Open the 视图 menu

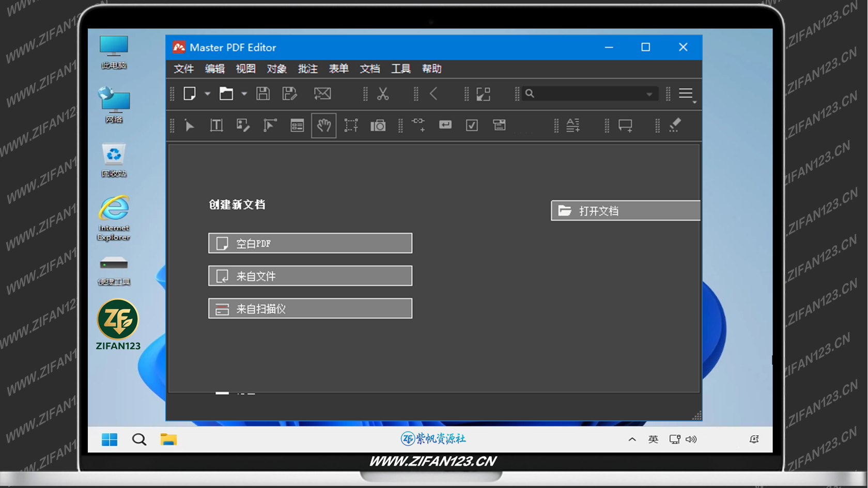[x=246, y=69]
